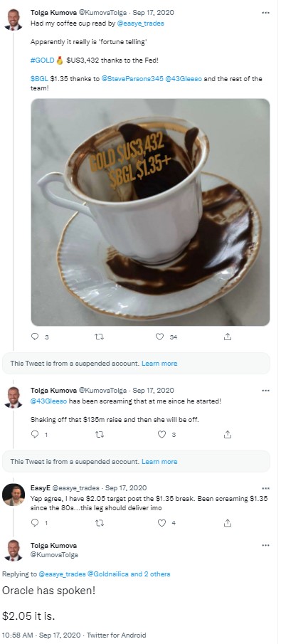Screen dimensions: 281x644
Task: Open @easye_trades in Replying to line
Action: coord(62,574)
